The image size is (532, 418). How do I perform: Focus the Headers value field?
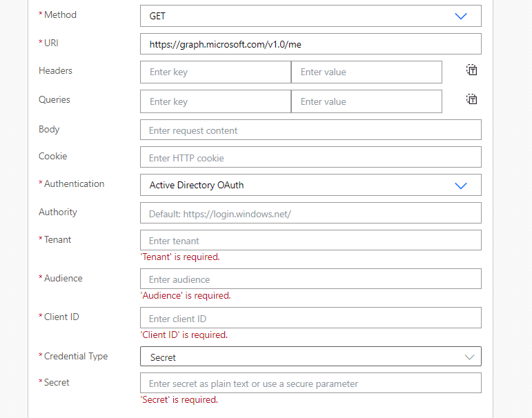(366, 72)
